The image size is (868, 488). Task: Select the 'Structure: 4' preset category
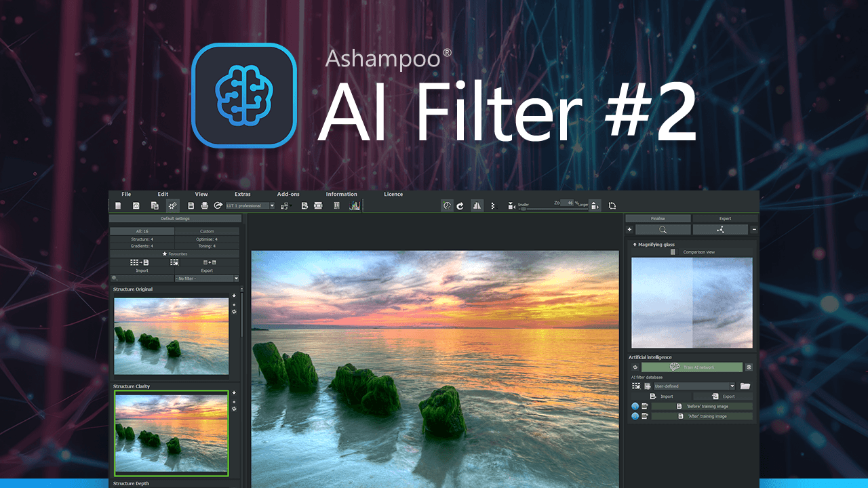pos(142,239)
